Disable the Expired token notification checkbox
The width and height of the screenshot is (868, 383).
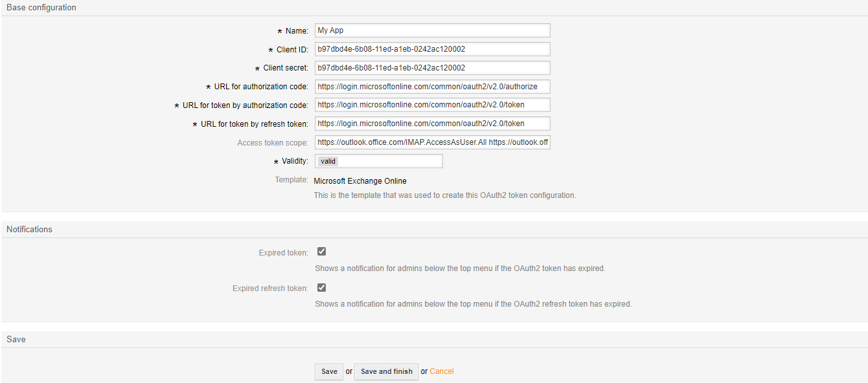(x=321, y=251)
